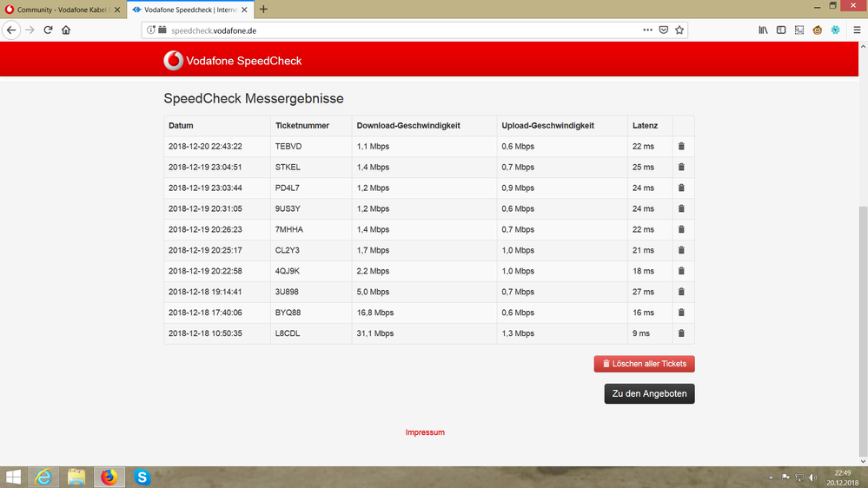Click the volume icon in system tray

[x=812, y=477]
